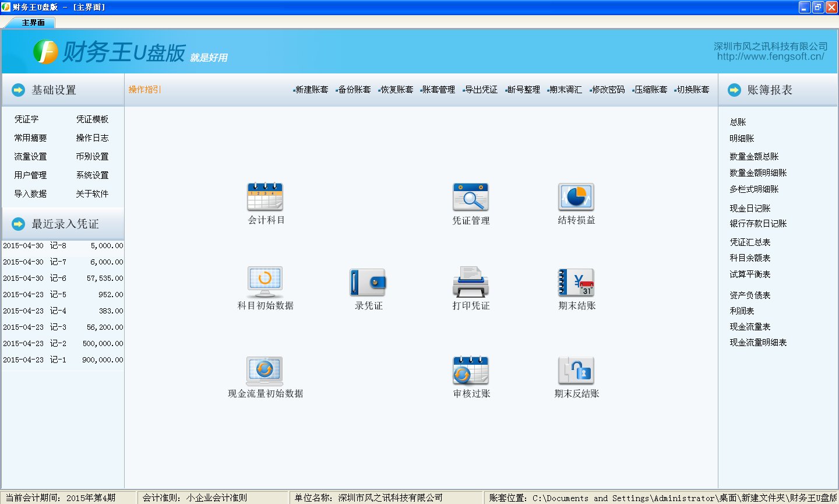Choose 修改密码 from the toolbar

tap(608, 90)
